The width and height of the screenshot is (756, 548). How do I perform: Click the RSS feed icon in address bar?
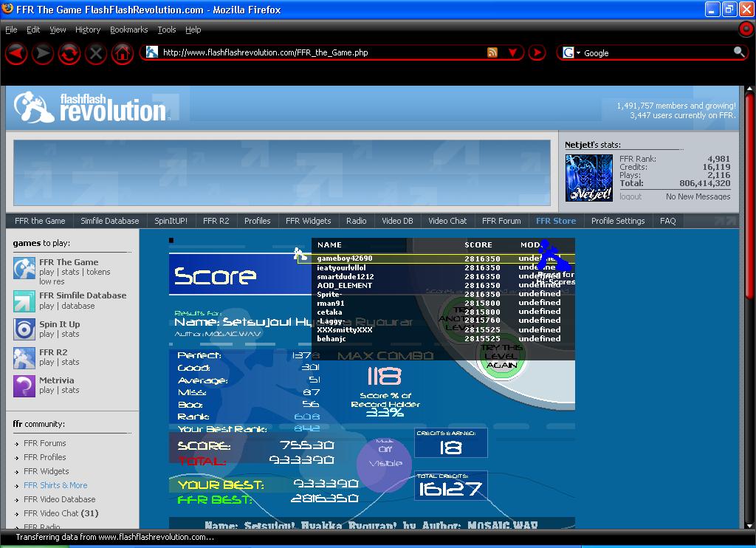[492, 52]
